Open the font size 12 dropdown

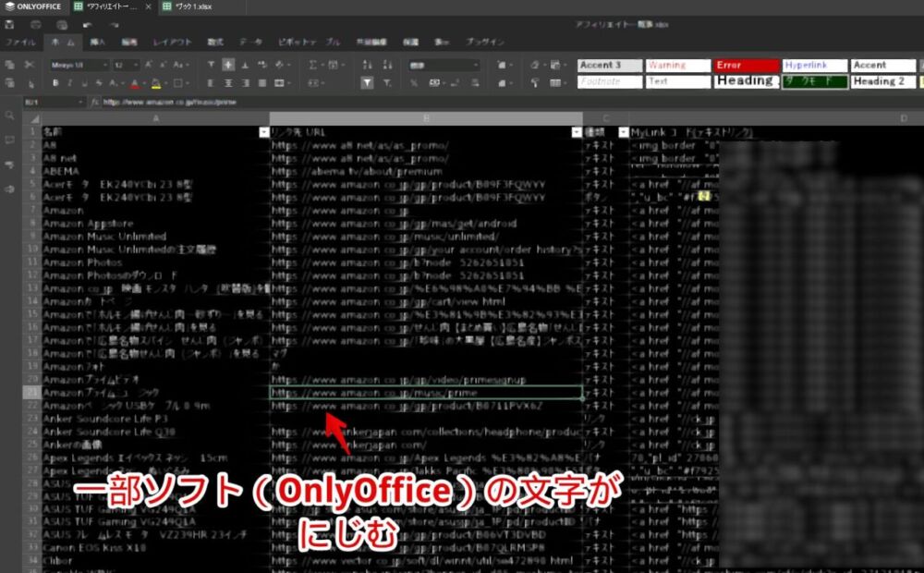(x=126, y=65)
